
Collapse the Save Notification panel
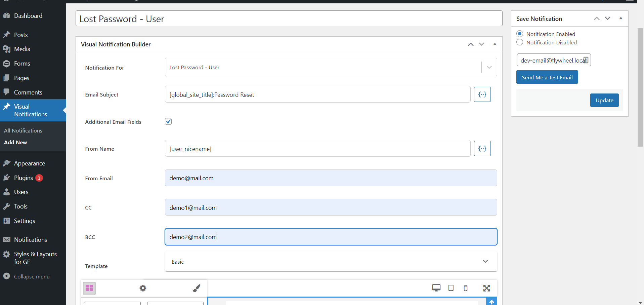click(620, 18)
